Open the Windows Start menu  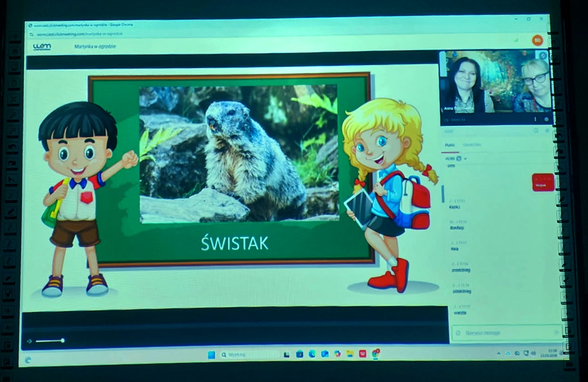click(x=211, y=355)
